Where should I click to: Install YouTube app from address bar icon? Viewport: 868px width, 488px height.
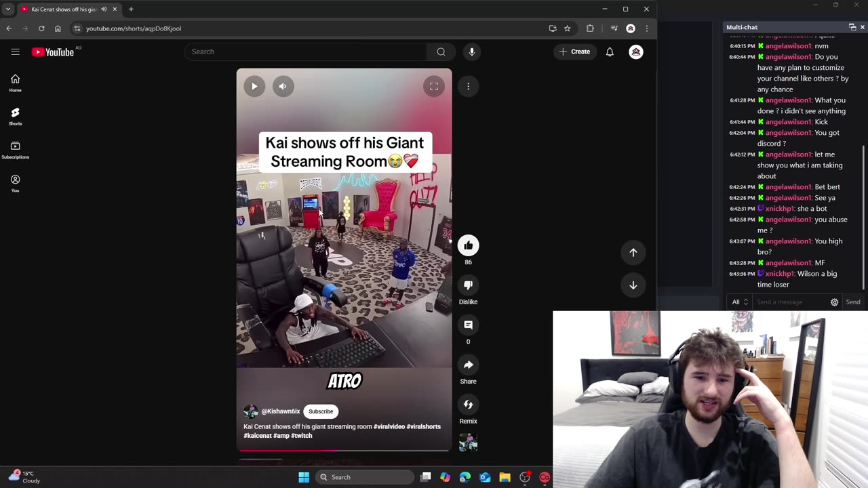point(553,28)
